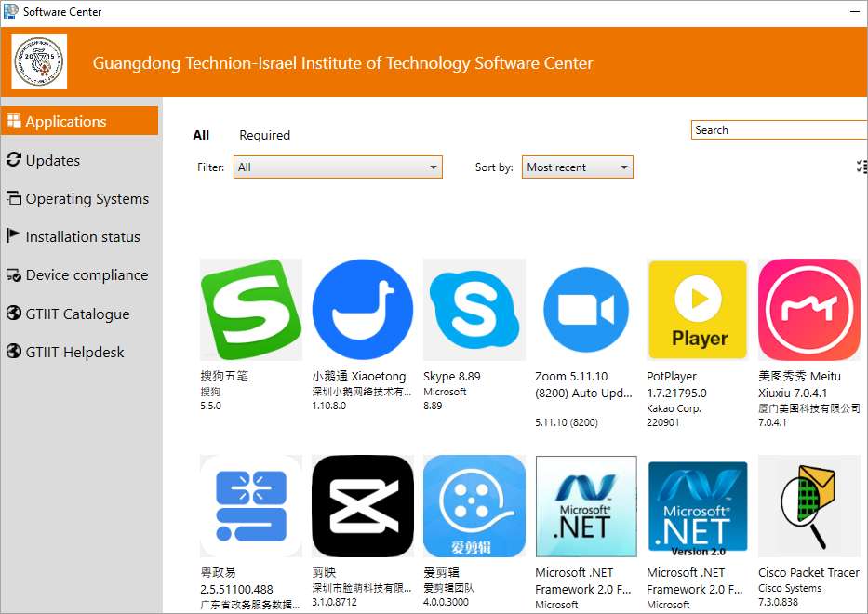This screenshot has width=868, height=614.
Task: Click the Installation status flag icon
Action: (13, 236)
